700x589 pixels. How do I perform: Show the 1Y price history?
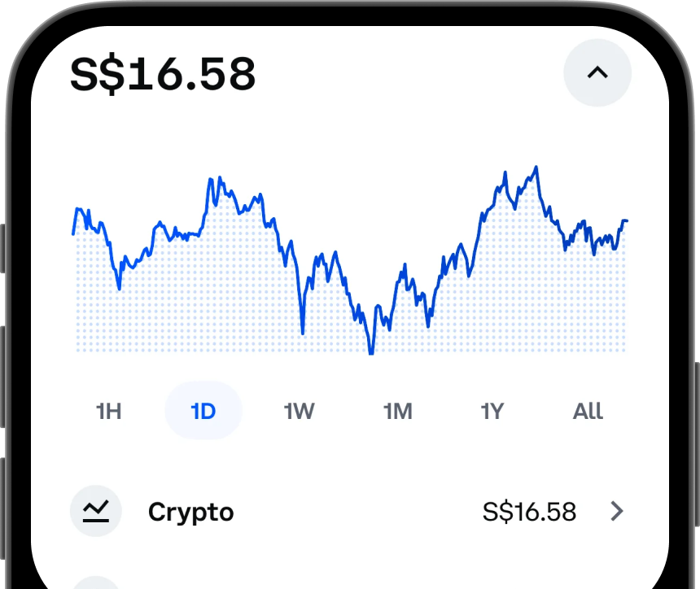point(492,411)
